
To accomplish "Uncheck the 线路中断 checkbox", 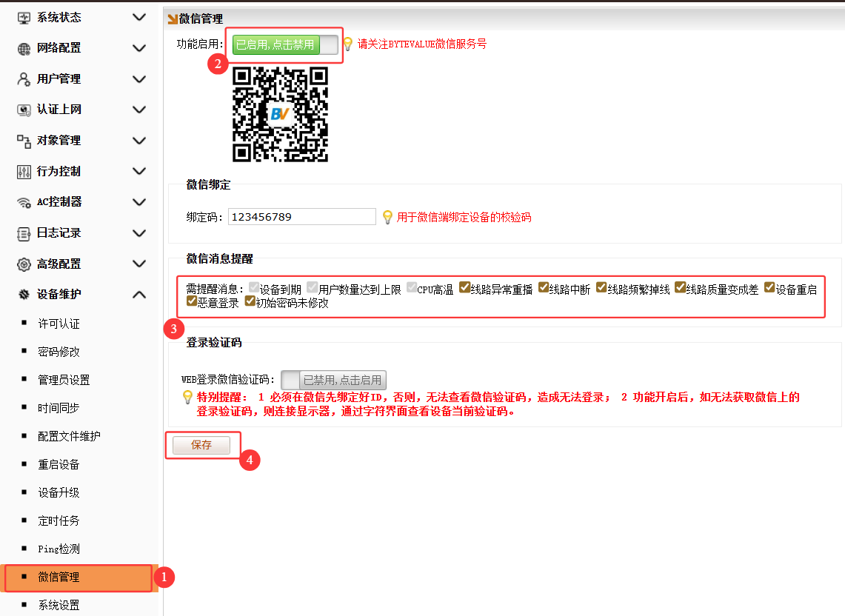I will [543, 288].
